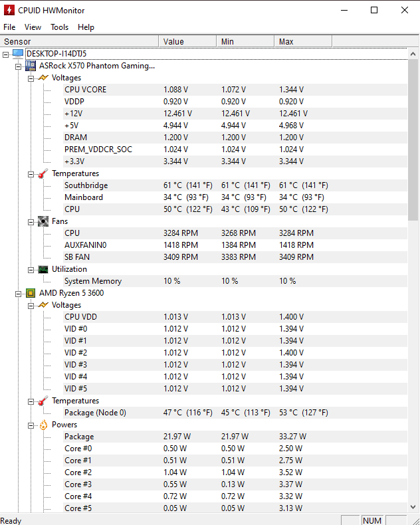The image size is (420, 525).
Task: Select the Mainboard temperature row
Action: click(235, 197)
